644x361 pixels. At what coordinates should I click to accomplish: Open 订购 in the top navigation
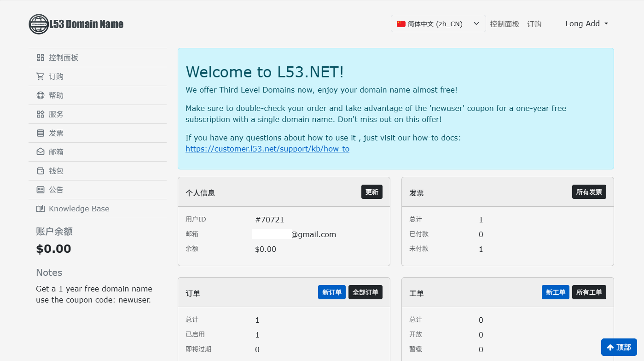(534, 24)
